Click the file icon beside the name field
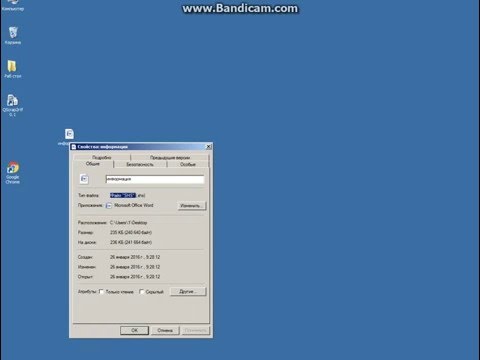Screen dimensions: 480x360 click(x=84, y=179)
